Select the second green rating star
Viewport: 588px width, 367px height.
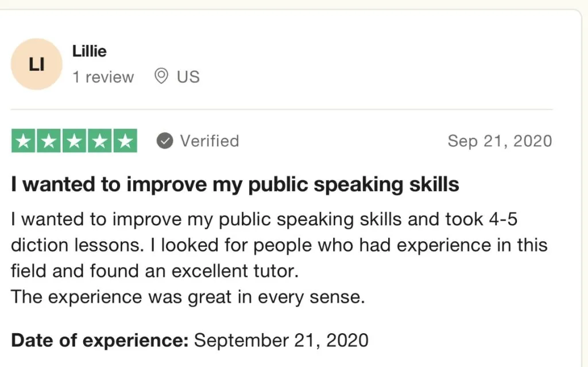pos(49,141)
